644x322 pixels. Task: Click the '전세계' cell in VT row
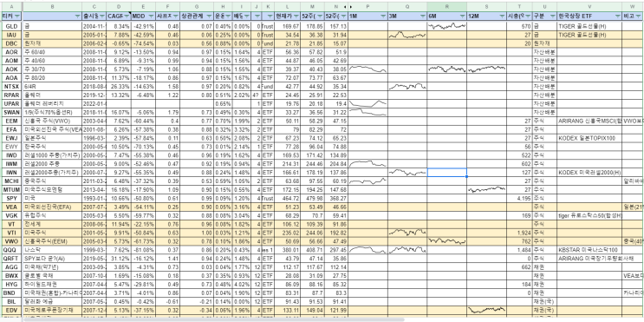coord(52,224)
